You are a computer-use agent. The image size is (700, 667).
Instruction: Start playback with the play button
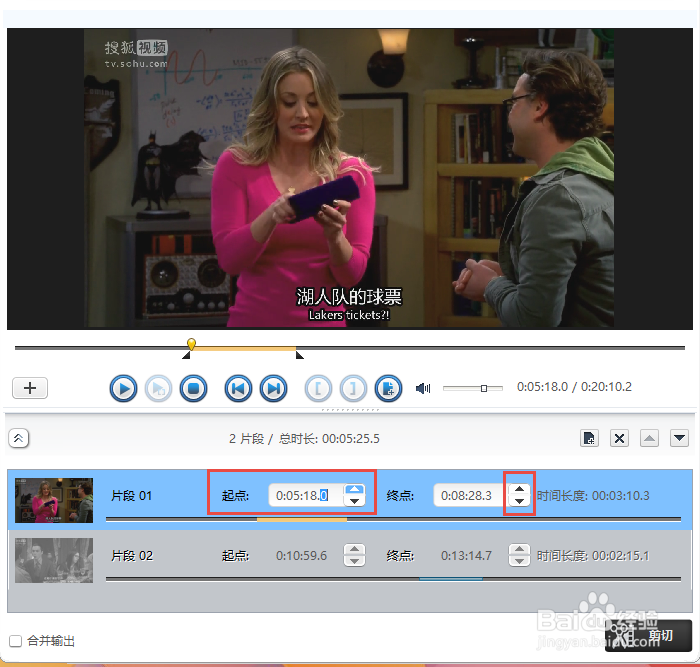click(x=123, y=388)
